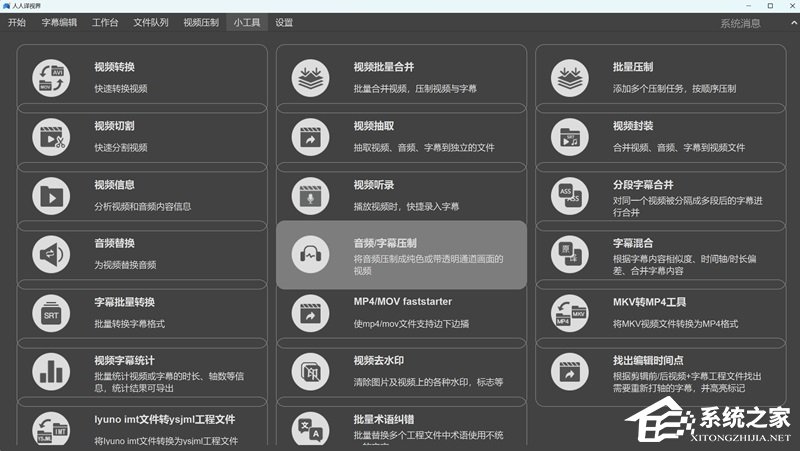Viewport: 800px width, 451px height.
Task: Click the 批量术语纠错 translate icon
Action: coord(310,430)
